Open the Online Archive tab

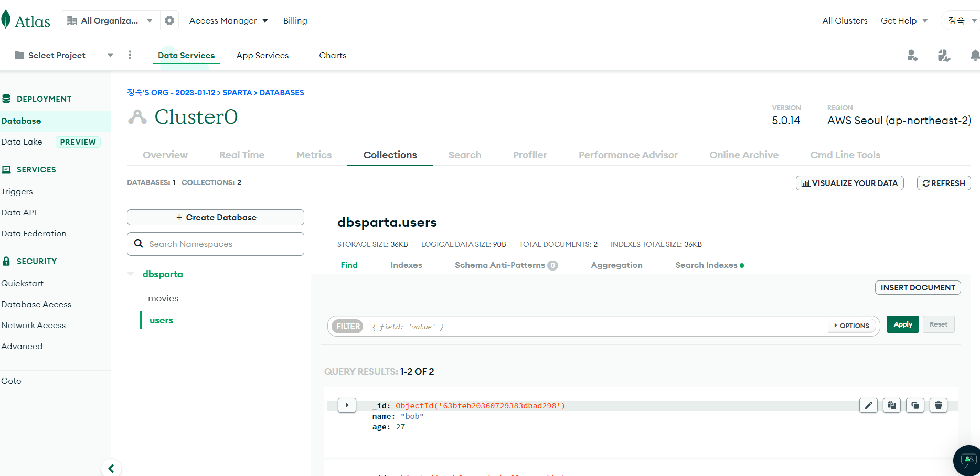tap(744, 155)
